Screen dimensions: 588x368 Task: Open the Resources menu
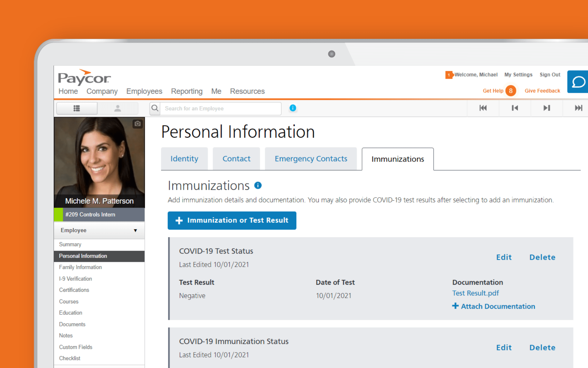(x=247, y=91)
